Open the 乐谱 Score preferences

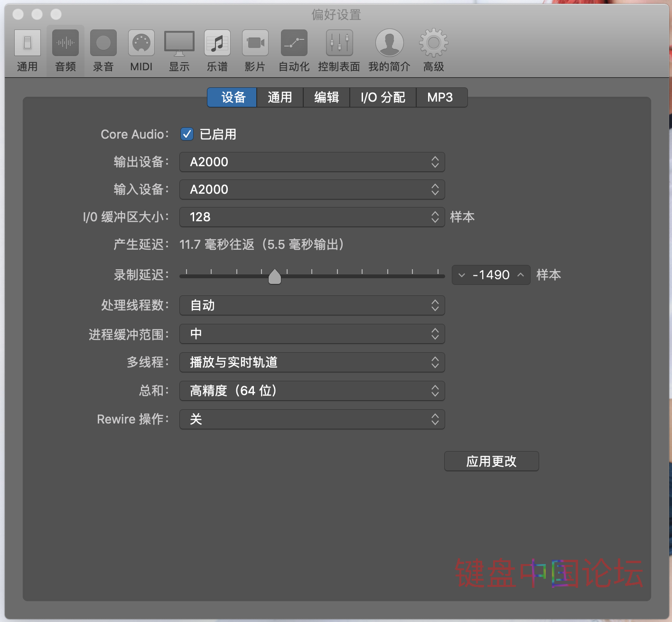click(217, 50)
